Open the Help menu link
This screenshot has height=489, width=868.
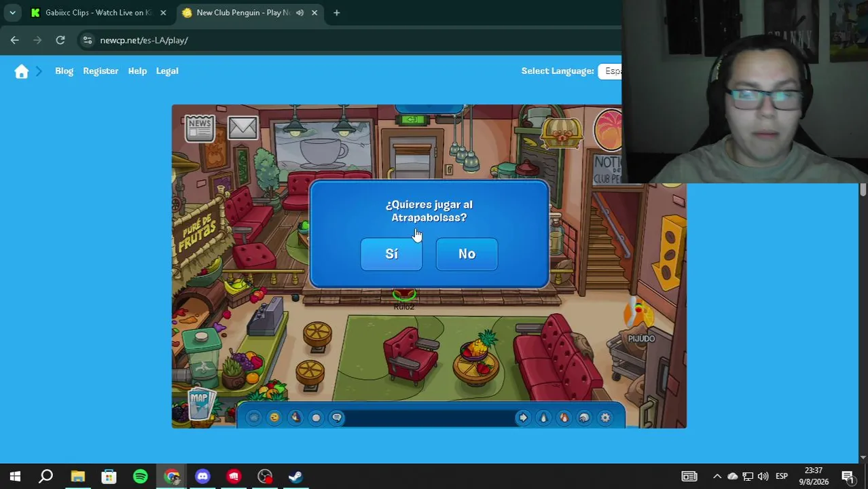pyautogui.click(x=137, y=71)
